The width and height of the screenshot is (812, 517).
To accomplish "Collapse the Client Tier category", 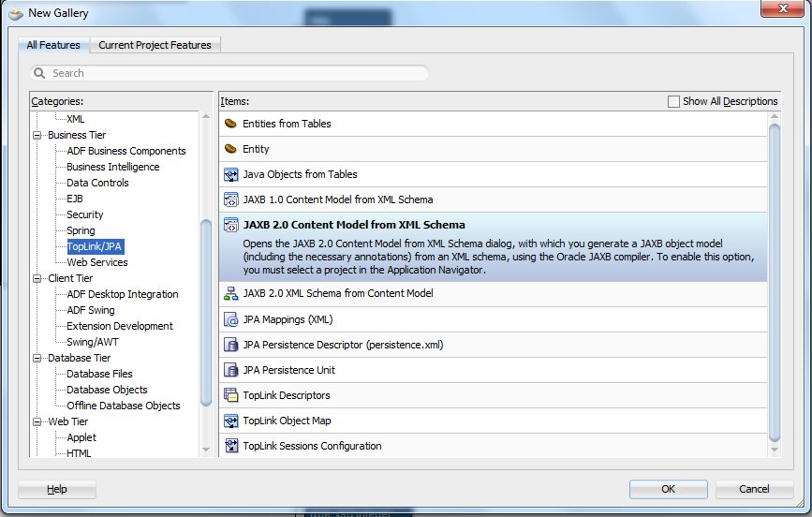I will point(37,279).
